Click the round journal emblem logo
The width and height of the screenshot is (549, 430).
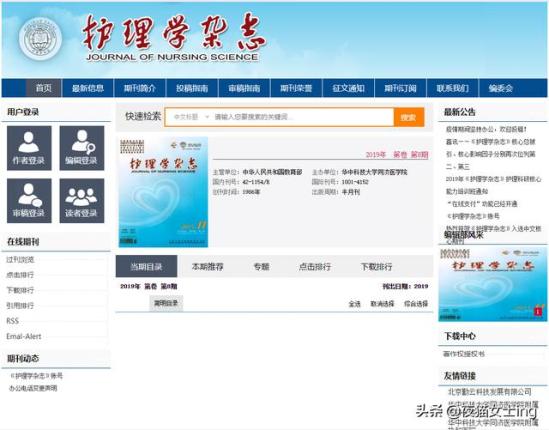[41, 39]
